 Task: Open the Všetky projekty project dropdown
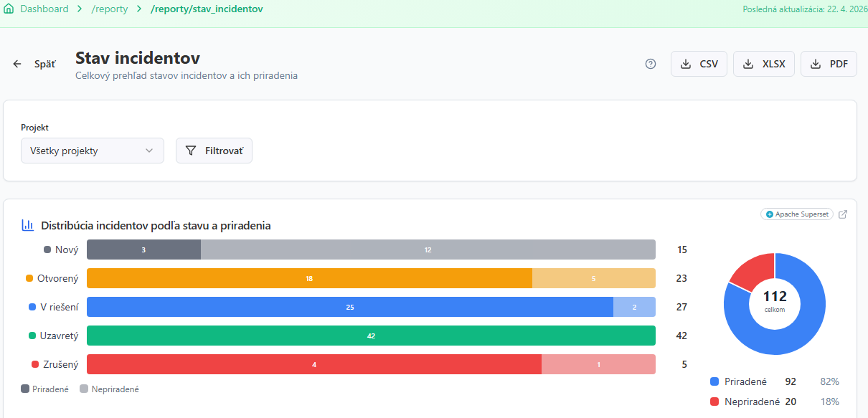point(92,151)
